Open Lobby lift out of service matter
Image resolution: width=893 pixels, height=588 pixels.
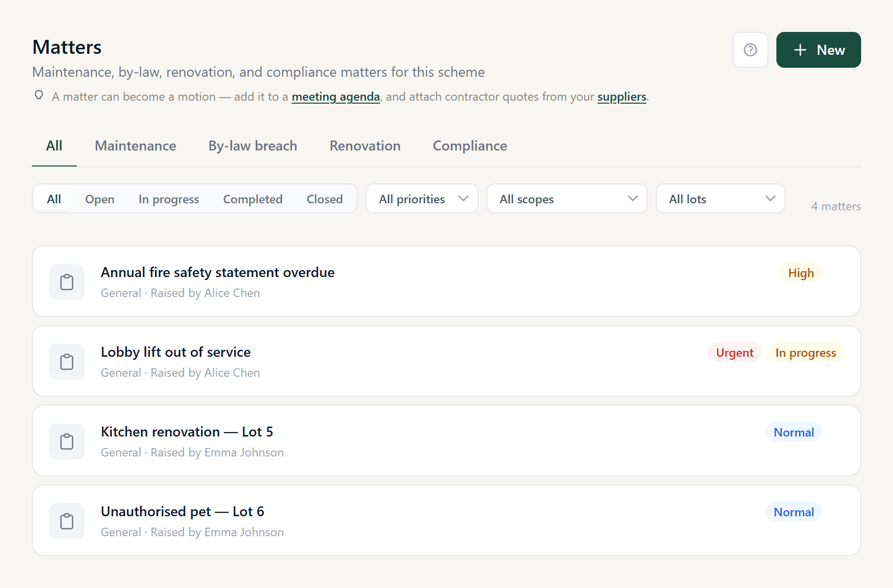tap(446, 361)
